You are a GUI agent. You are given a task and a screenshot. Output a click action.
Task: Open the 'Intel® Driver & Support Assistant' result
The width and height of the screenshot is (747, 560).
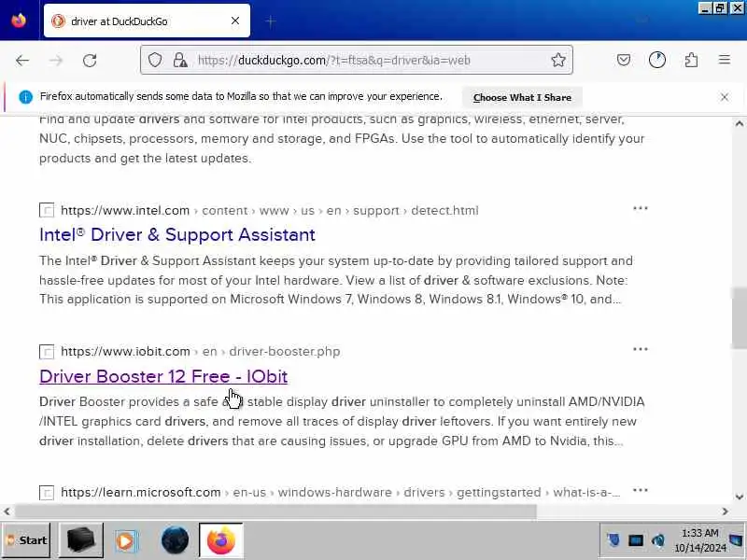177,235
